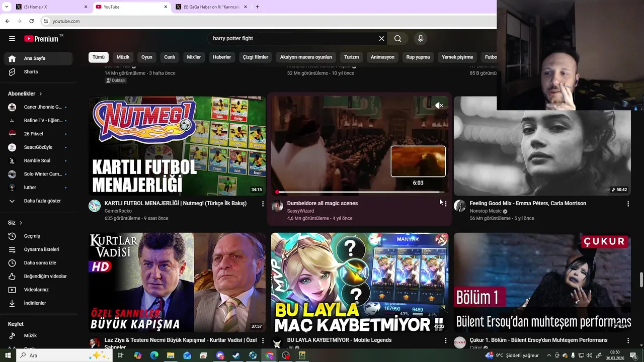
Task: Select the Oyun filter chip
Action: click(147, 57)
